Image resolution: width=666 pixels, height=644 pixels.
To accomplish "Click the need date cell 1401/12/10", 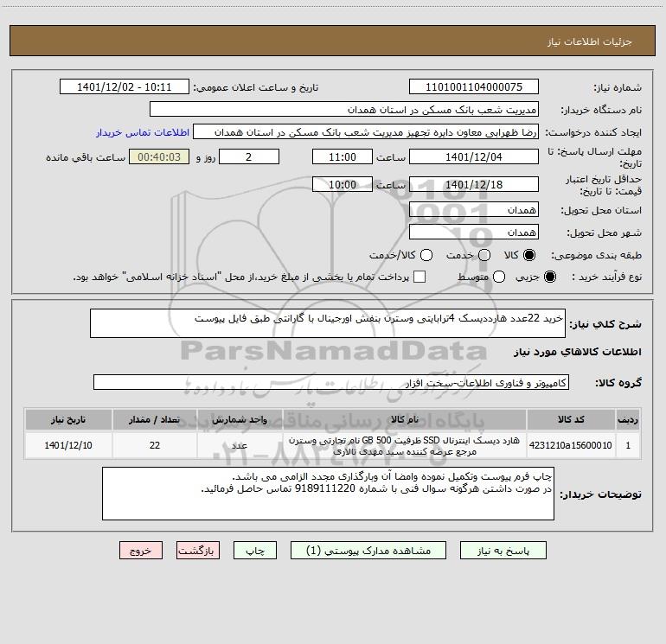I will pyautogui.click(x=68, y=445).
